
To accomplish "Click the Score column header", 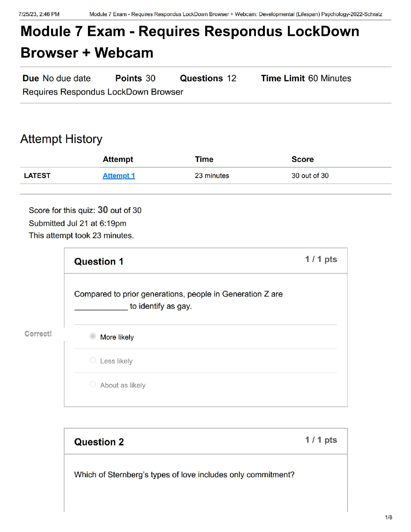I will [303, 159].
